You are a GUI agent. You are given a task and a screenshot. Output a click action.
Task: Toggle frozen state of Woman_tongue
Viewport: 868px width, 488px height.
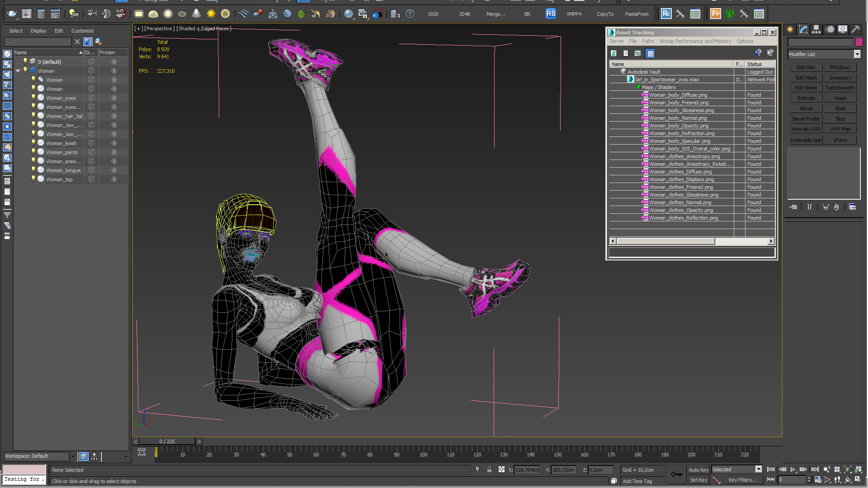(114, 170)
